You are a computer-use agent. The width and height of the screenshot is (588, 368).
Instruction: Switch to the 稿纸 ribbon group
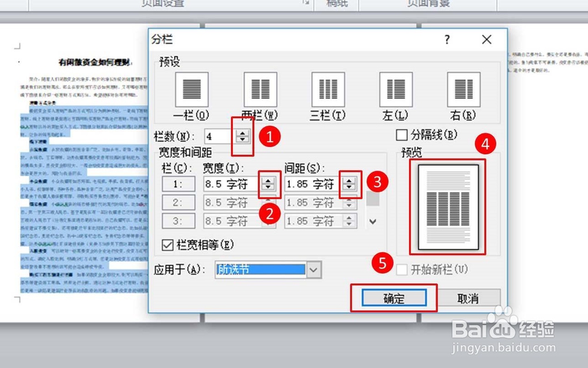coord(336,4)
